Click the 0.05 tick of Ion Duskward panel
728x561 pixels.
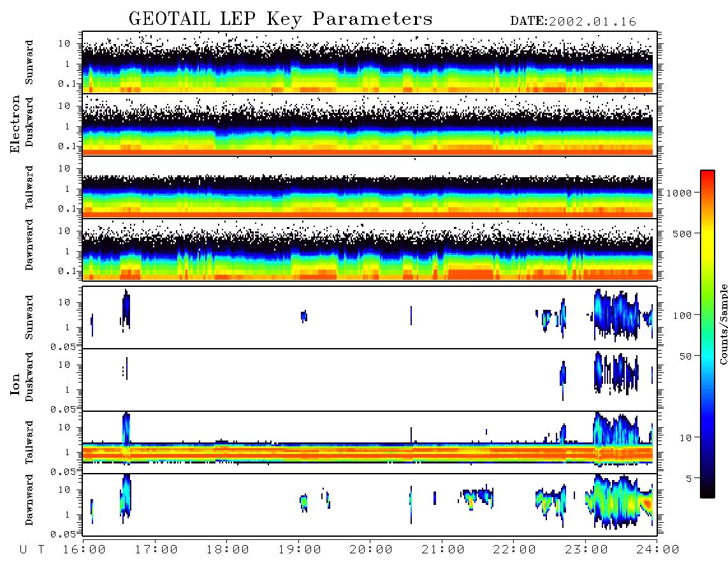(63, 409)
